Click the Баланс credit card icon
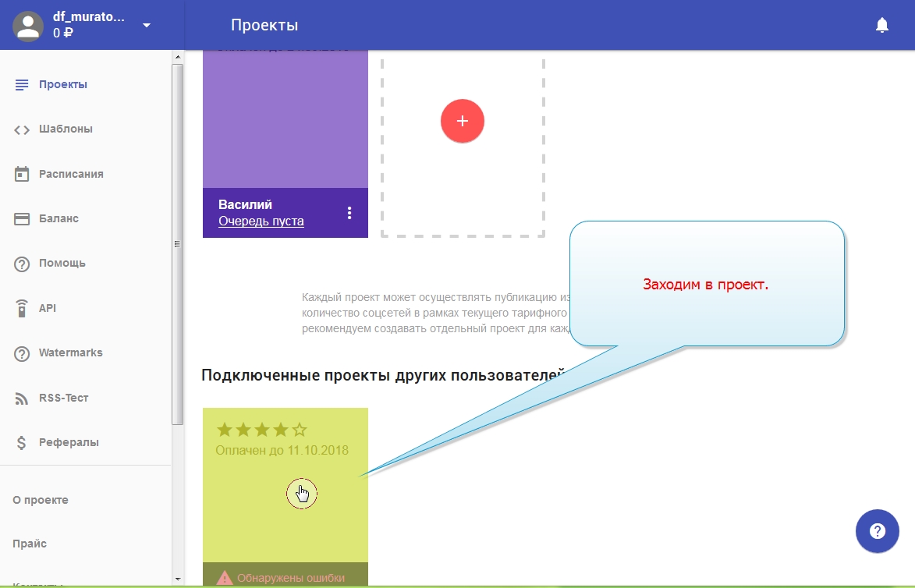The width and height of the screenshot is (915, 588). [22, 219]
